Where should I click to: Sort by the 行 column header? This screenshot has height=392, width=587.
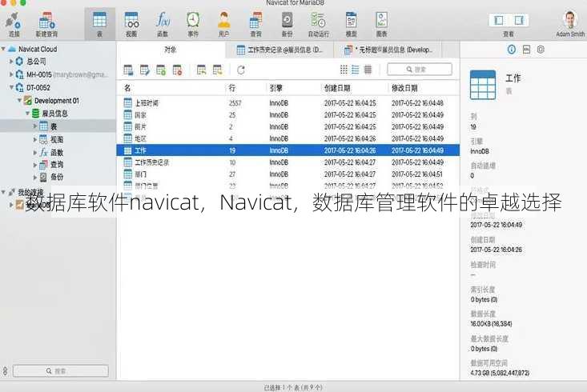[232, 88]
